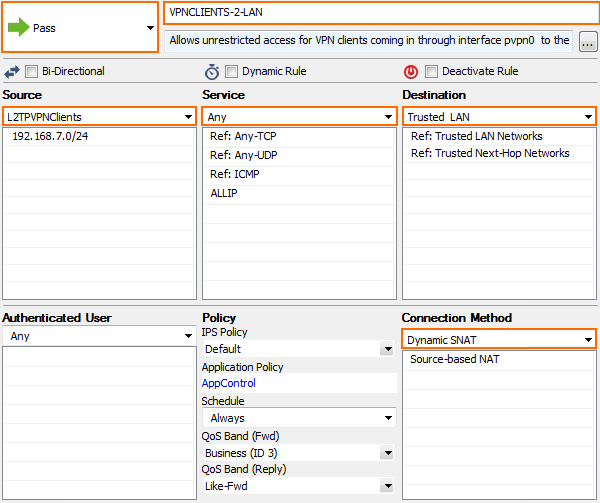The image size is (600, 503).
Task: Open the description editor ellipsis button
Action: [x=588, y=41]
